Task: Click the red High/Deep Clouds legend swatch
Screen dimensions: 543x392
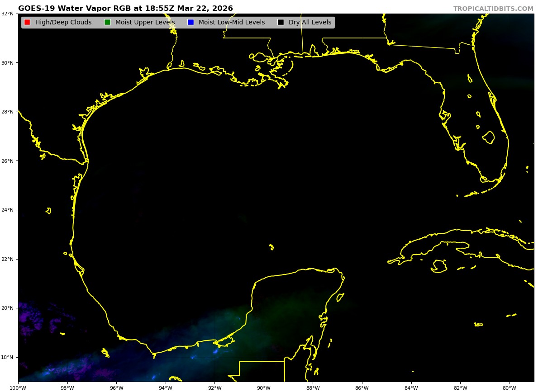Action: [x=27, y=23]
